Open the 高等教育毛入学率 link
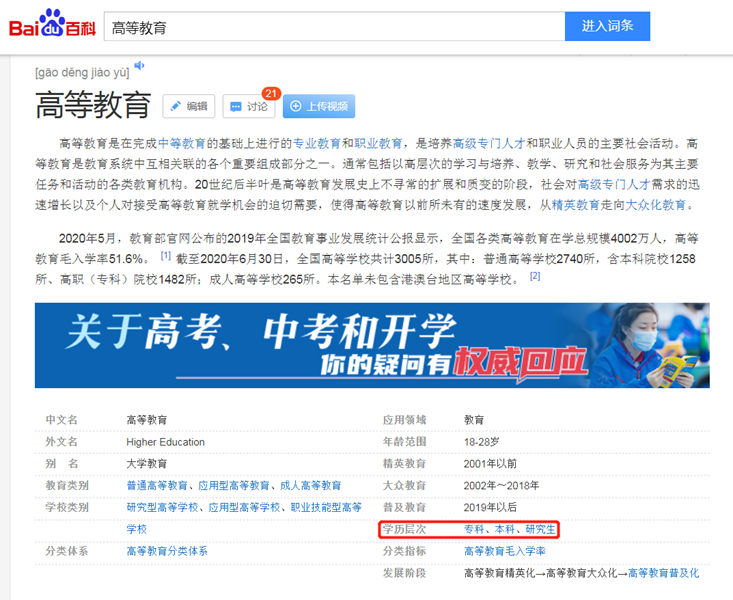This screenshot has width=733, height=600. (505, 551)
